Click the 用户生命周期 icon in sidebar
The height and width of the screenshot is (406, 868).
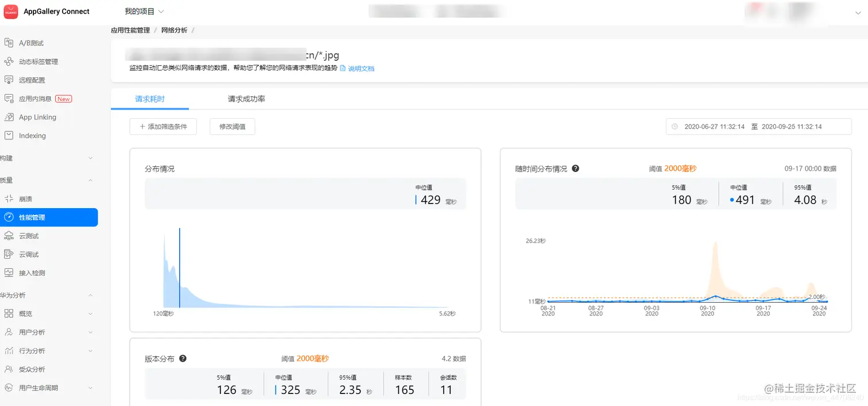[9, 388]
